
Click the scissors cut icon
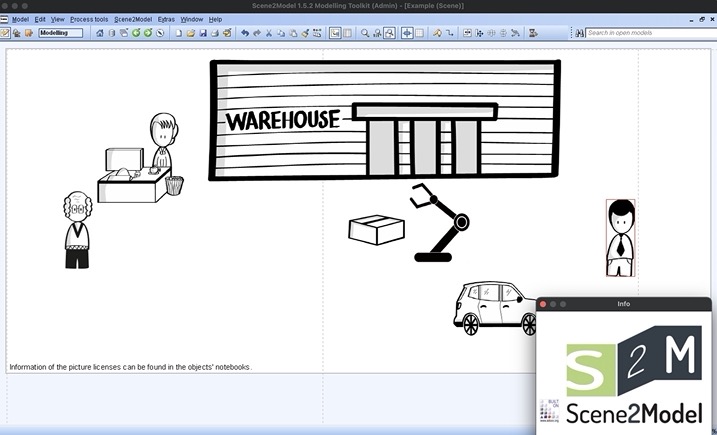point(269,33)
